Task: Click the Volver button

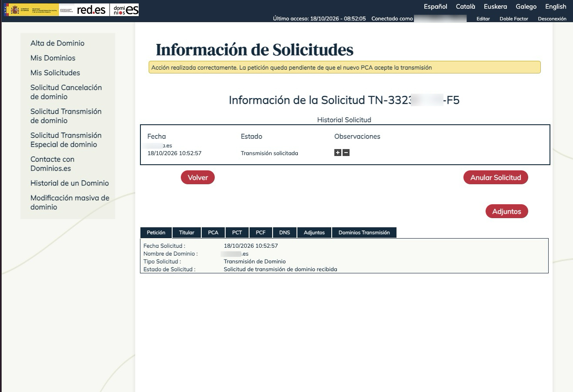Action: pyautogui.click(x=198, y=177)
